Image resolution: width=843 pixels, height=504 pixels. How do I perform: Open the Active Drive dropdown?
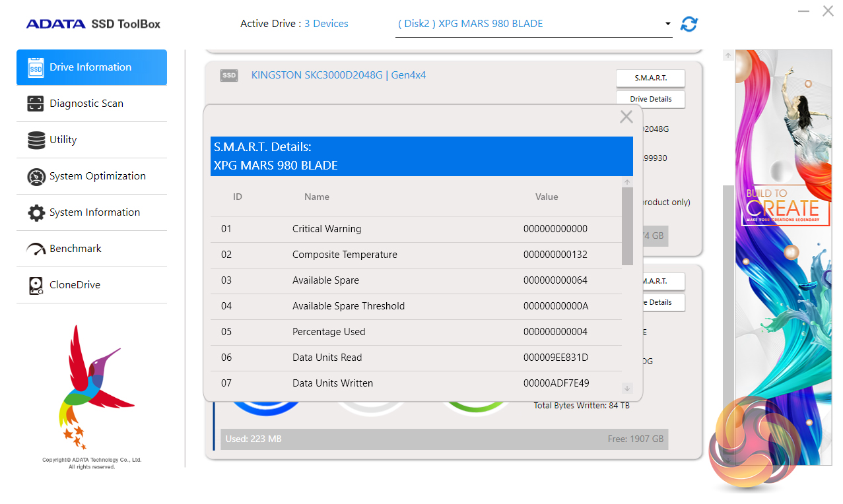pyautogui.click(x=533, y=24)
